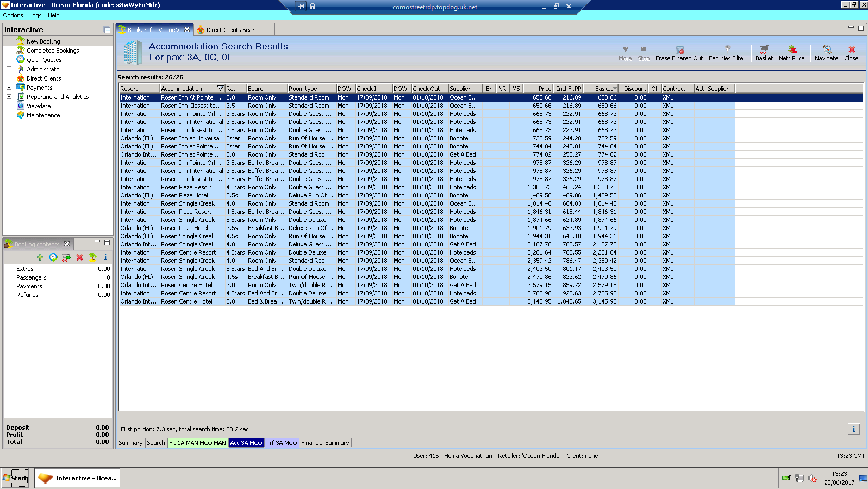Click the Check In column header
This screenshot has height=489, width=868.
point(373,89)
